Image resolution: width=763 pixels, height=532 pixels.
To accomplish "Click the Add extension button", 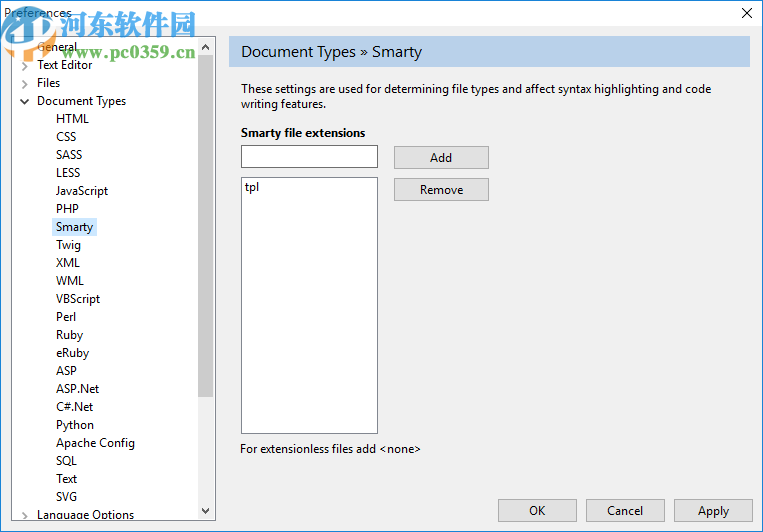I will point(441,157).
